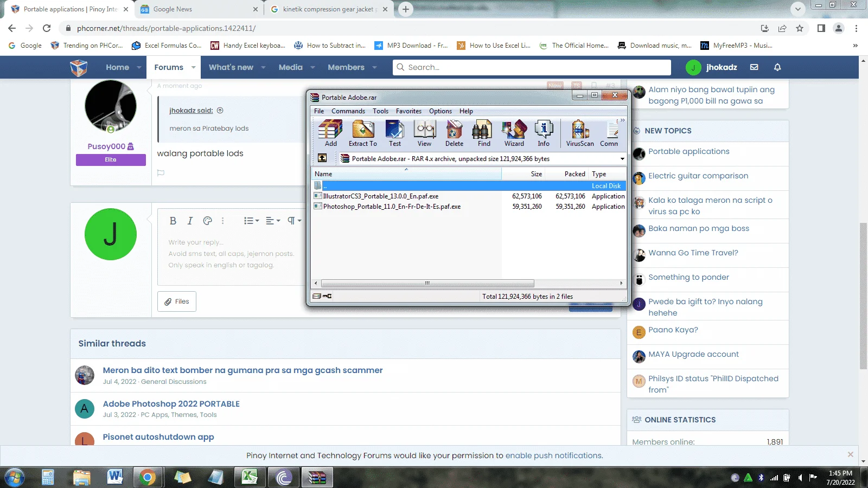This screenshot has width=868, height=488.
Task: Open the WinRAR Help menu
Action: point(466,111)
